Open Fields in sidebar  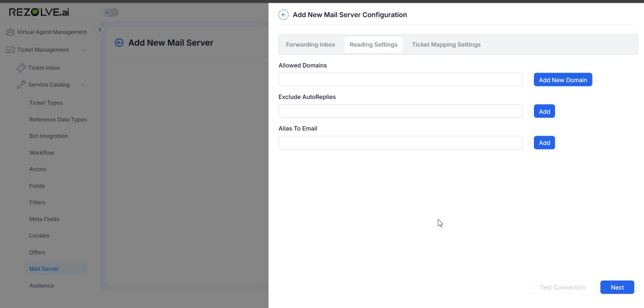37,186
